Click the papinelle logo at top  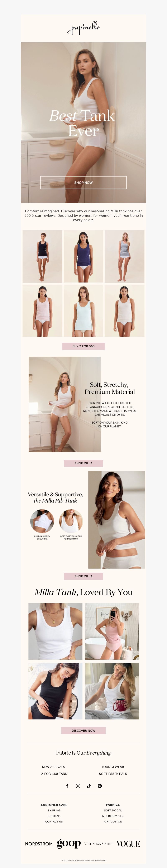tap(83, 28)
